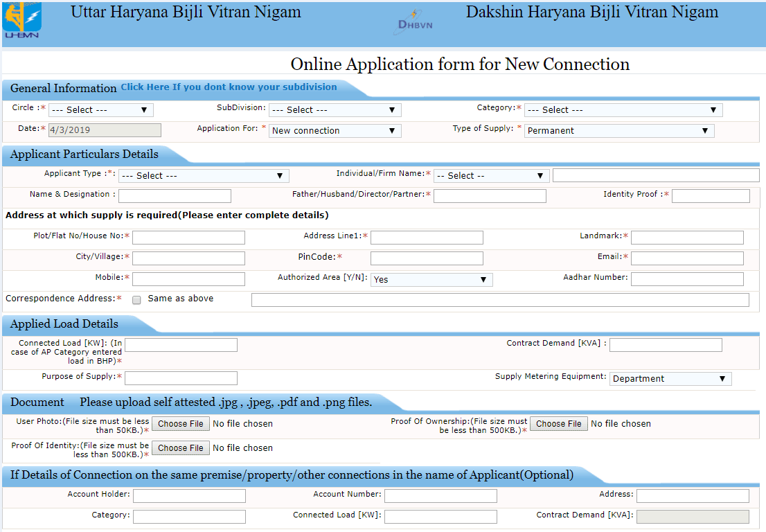Click the Date field showing 4/3/2019
The image size is (766, 532).
coord(105,130)
